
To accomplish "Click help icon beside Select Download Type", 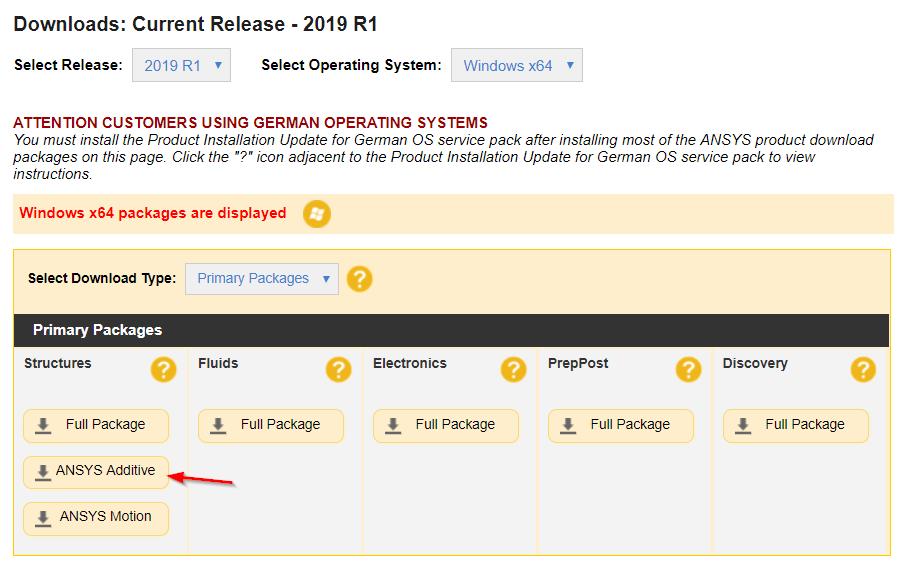I will click(x=359, y=279).
